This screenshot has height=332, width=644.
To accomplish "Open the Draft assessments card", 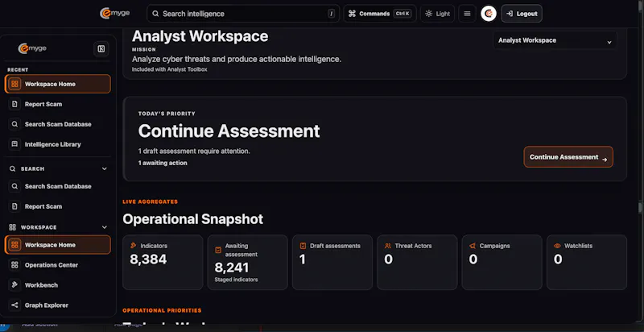I will [332, 262].
